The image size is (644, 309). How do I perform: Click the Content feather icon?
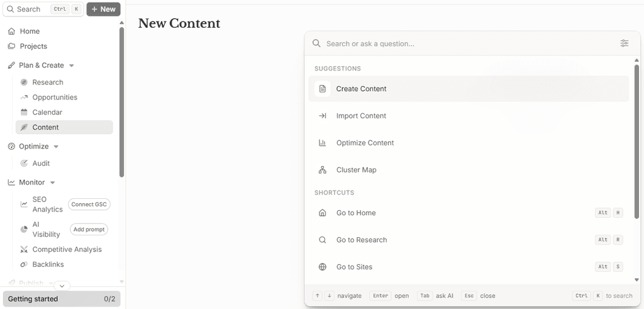point(25,127)
